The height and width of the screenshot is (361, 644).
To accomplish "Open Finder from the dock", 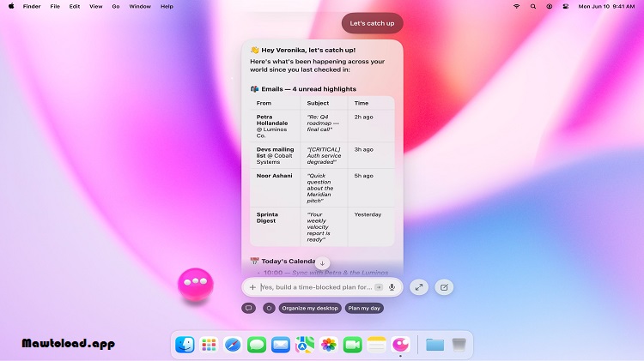I will (x=185, y=345).
